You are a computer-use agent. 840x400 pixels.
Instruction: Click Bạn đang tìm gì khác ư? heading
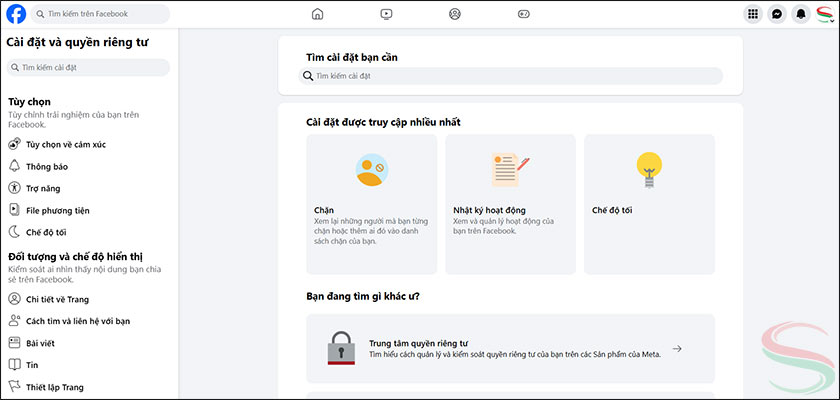pos(363,296)
